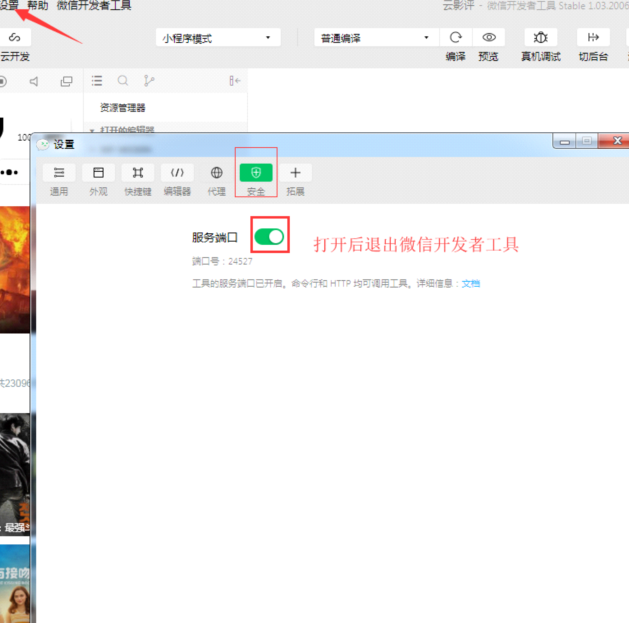Detach simulator window icon
Screen dimensions: 629x623
66,81
